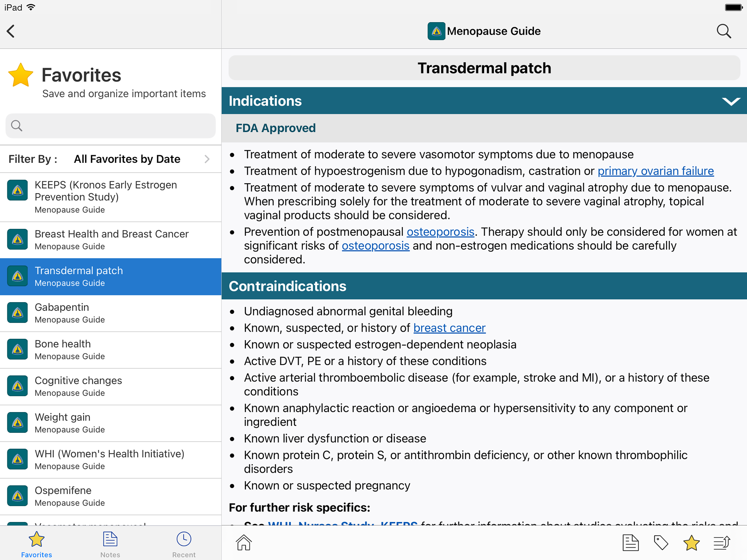Switch to the Notes tab
The width and height of the screenshot is (747, 560).
coord(110,544)
